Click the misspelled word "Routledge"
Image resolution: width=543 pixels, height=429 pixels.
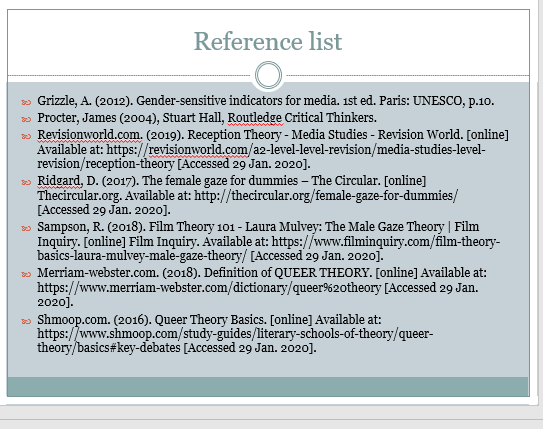256,118
